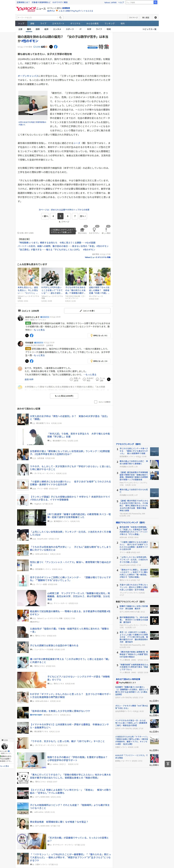Go to previous page with ‹前へ button
The image size is (174, 868).
click(45, 216)
